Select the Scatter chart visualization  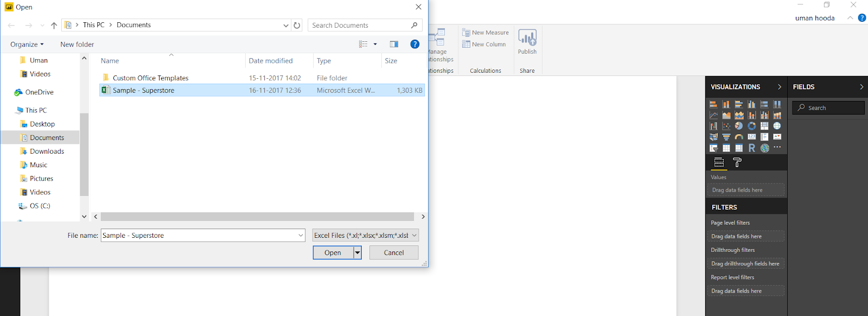726,126
